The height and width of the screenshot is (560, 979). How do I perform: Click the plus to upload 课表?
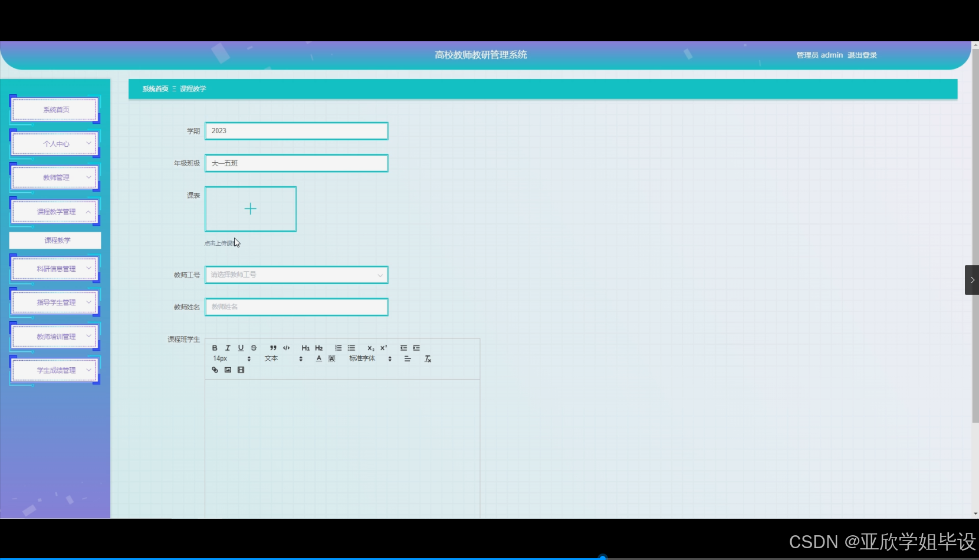pyautogui.click(x=251, y=209)
